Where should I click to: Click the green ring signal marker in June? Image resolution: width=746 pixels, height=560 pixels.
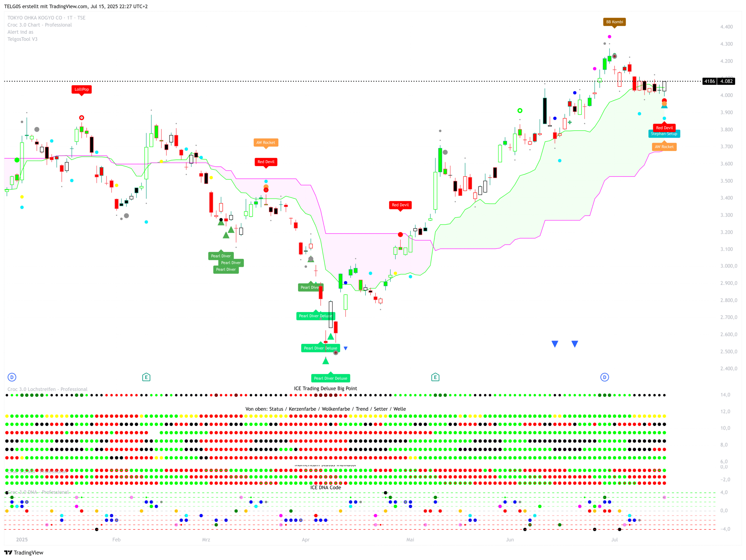click(520, 111)
